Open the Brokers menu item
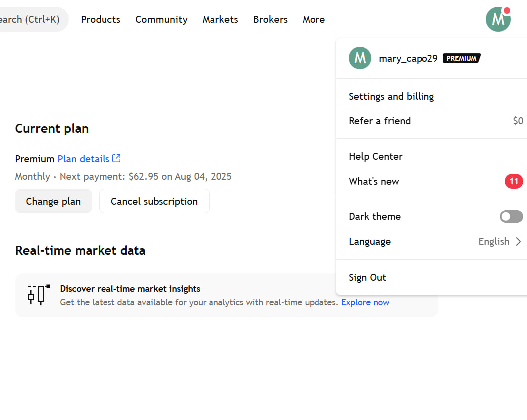 click(270, 19)
